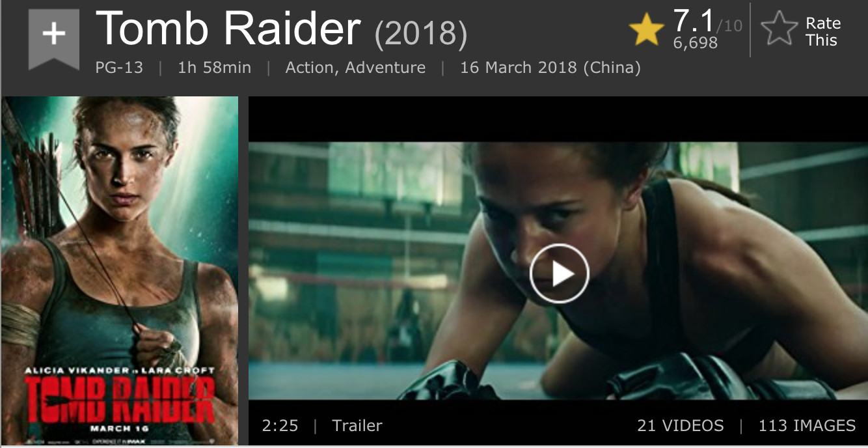The image size is (868, 448).
Task: View all 21 VIDEOS
Action: coord(680,426)
